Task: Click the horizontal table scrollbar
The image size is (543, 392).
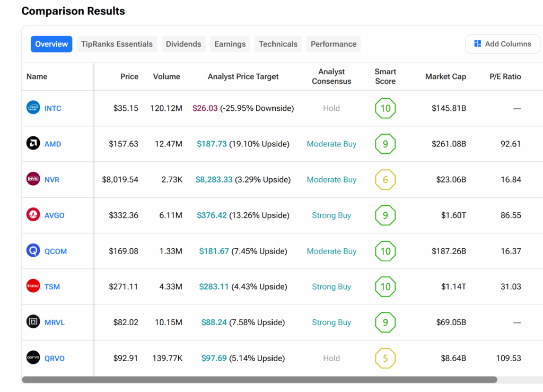Action: click(x=259, y=379)
